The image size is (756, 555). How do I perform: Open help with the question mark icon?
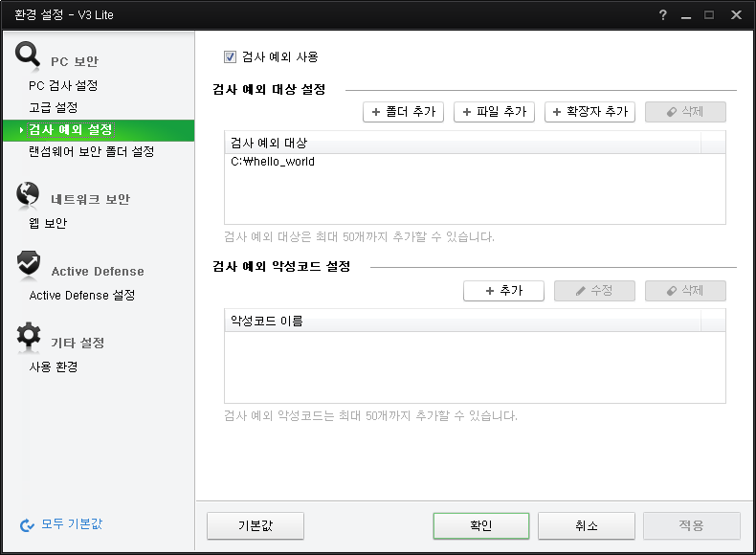(663, 15)
